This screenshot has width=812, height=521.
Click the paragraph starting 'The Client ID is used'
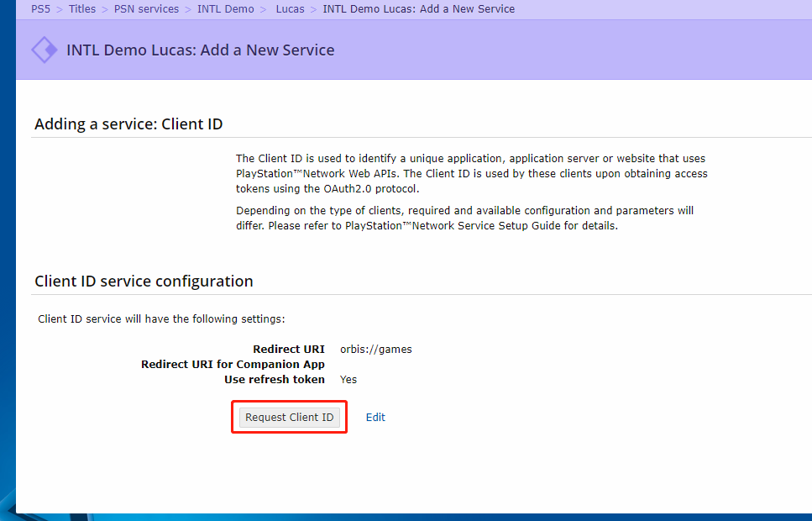470,174
